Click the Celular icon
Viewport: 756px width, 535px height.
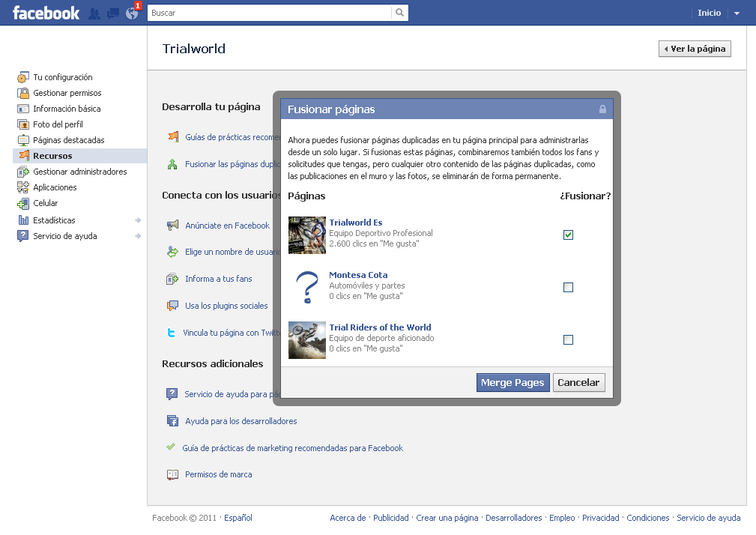23,203
